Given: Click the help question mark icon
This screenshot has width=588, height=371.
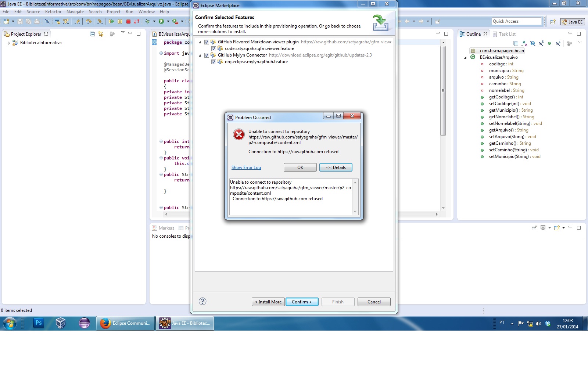Looking at the screenshot, I should (202, 301).
